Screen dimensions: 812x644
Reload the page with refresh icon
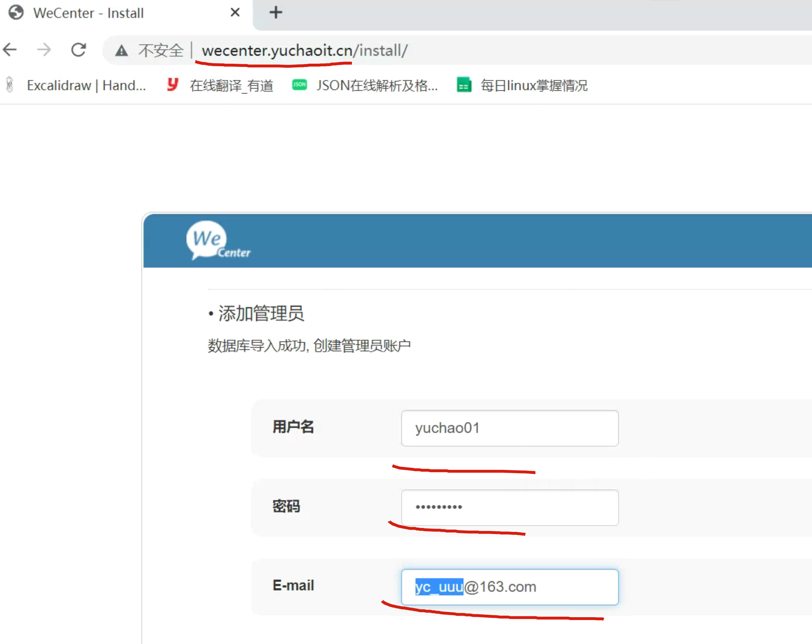[x=79, y=50]
